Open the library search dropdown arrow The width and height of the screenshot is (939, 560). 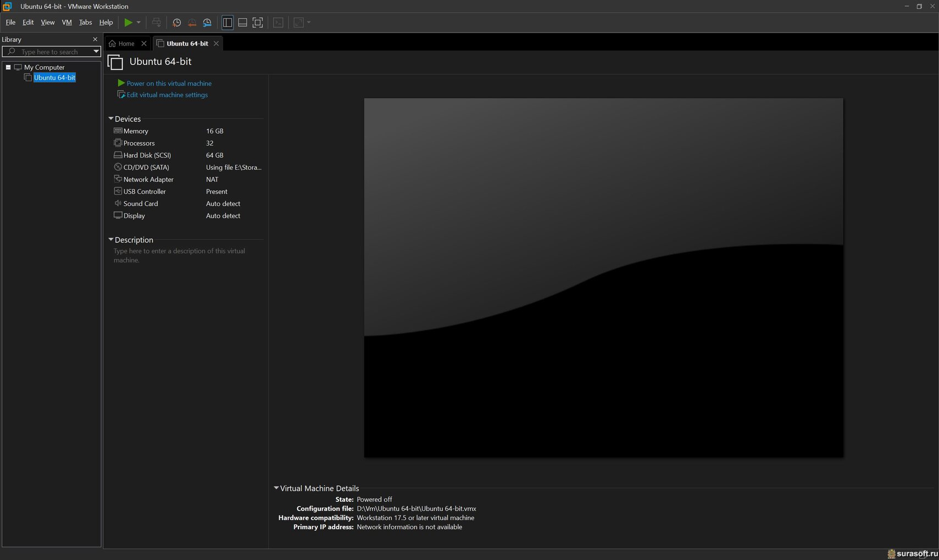tap(96, 52)
